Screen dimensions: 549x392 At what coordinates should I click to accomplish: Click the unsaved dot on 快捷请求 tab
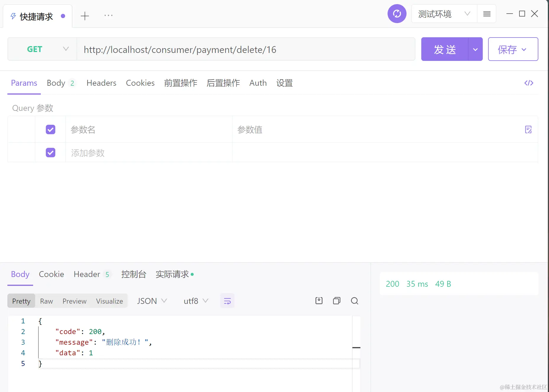[x=63, y=16]
